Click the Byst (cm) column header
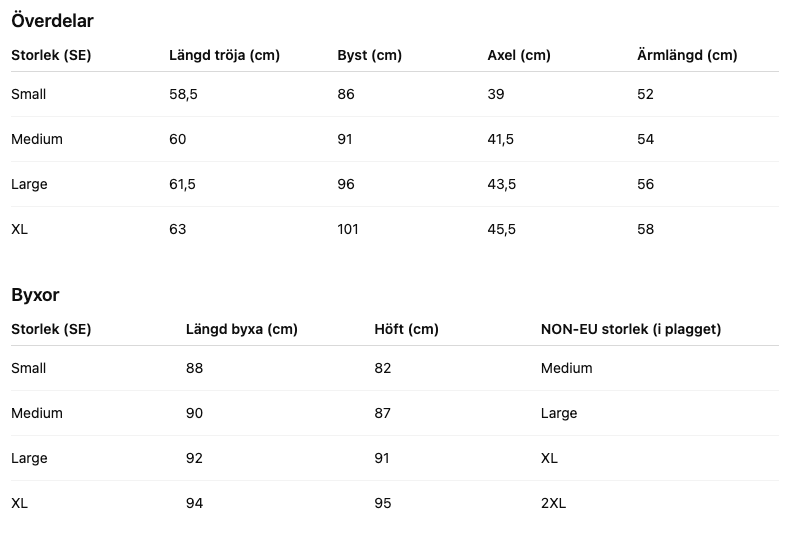Screen dimensions: 786x536 (x=369, y=55)
